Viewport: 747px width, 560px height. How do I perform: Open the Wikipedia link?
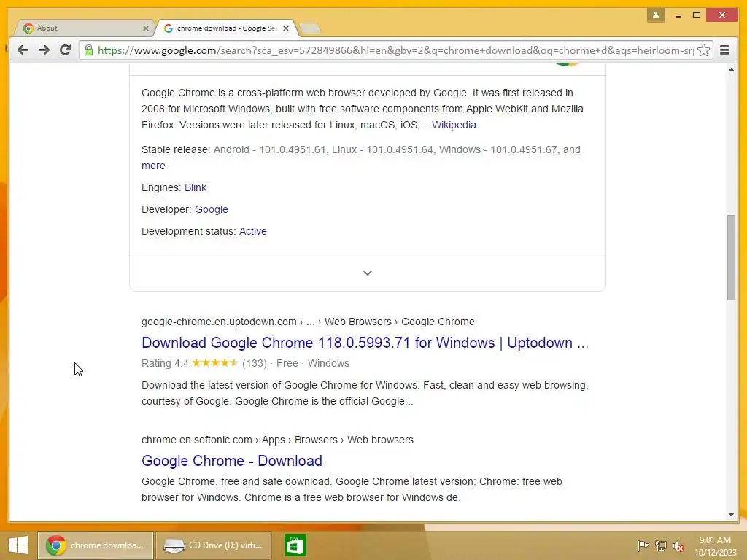point(454,125)
